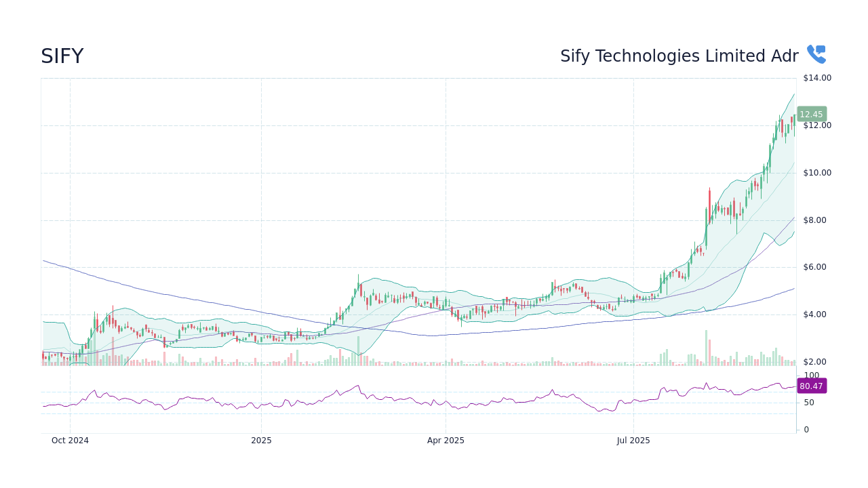Click the tallest volume bar in the histogram
Screen dimensions: 868x488
[x=707, y=346]
